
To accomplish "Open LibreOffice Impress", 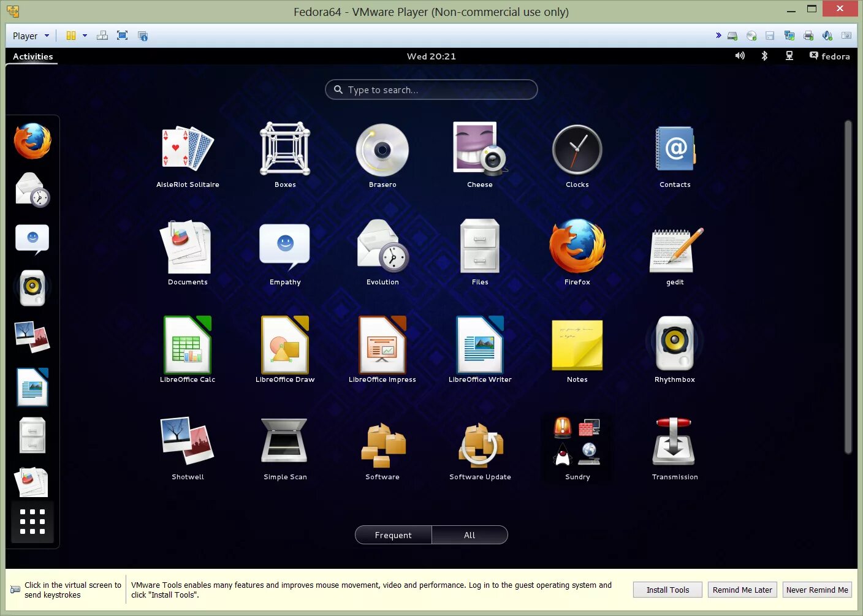I will (x=382, y=351).
